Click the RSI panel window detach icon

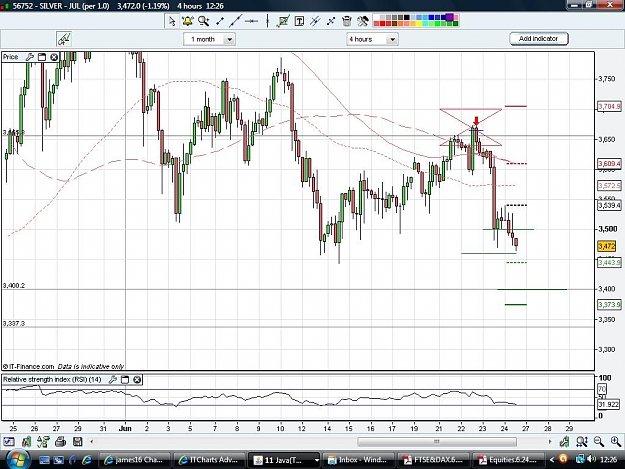[x=125, y=380]
